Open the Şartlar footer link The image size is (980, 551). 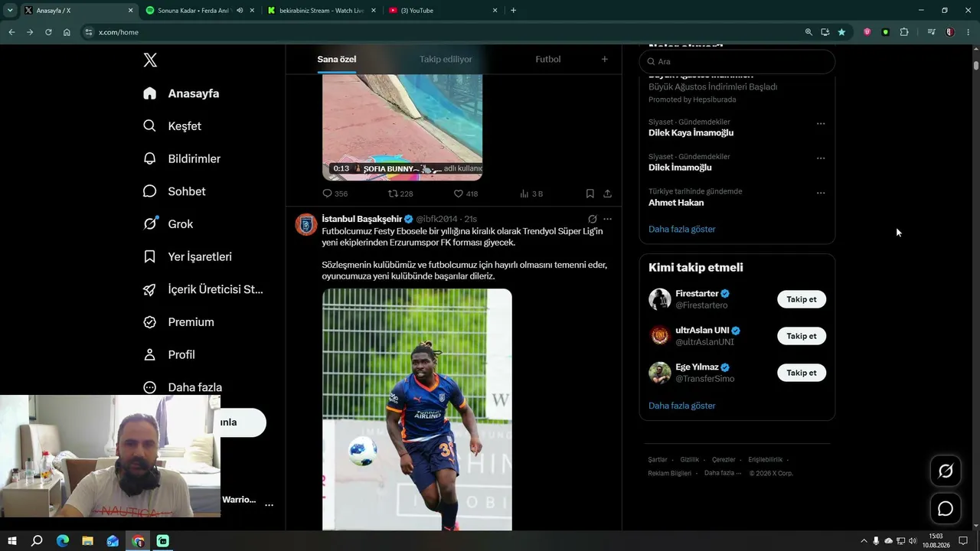click(x=658, y=460)
